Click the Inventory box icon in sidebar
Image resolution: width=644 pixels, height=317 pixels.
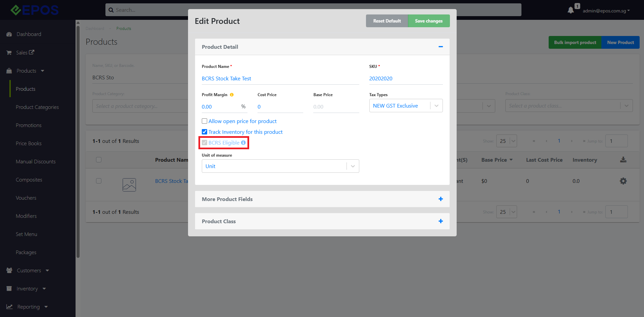click(x=9, y=288)
